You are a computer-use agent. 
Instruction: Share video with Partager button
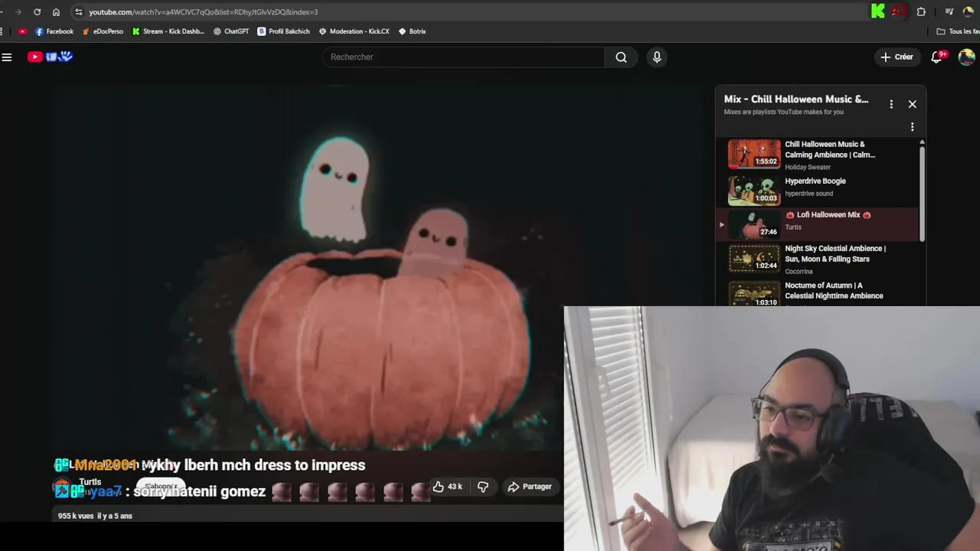point(529,487)
